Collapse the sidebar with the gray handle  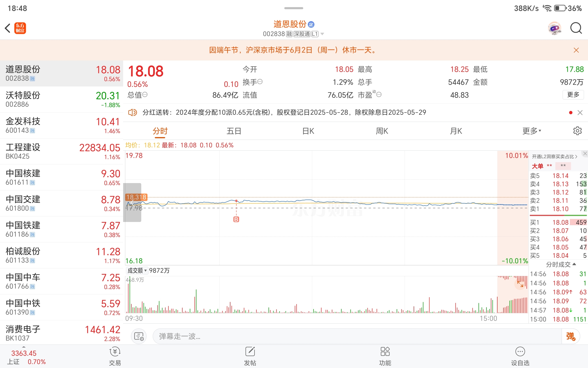click(132, 202)
